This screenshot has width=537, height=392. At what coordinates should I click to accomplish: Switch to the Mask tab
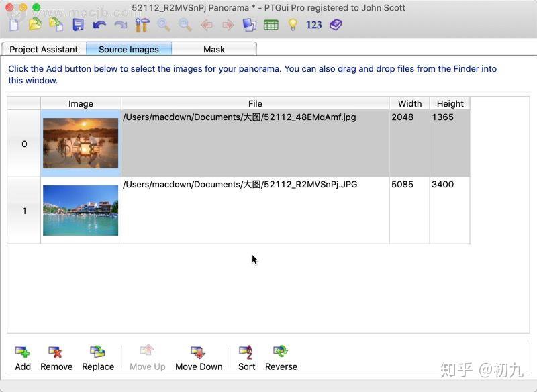tap(213, 49)
